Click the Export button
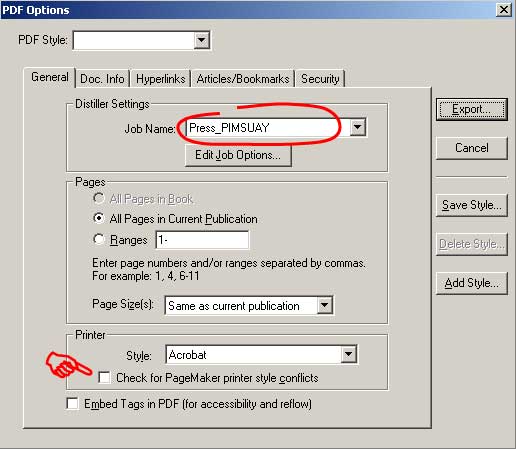Image resolution: width=516 pixels, height=449 pixels. coord(472,109)
